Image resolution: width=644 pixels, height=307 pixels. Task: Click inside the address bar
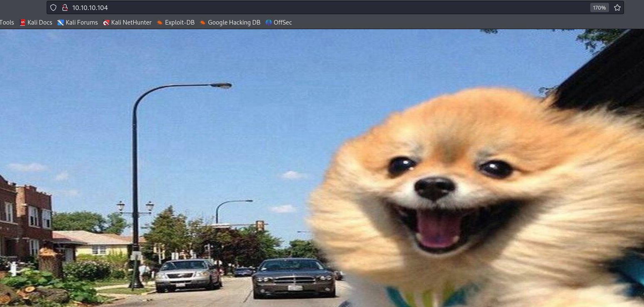click(x=250, y=7)
